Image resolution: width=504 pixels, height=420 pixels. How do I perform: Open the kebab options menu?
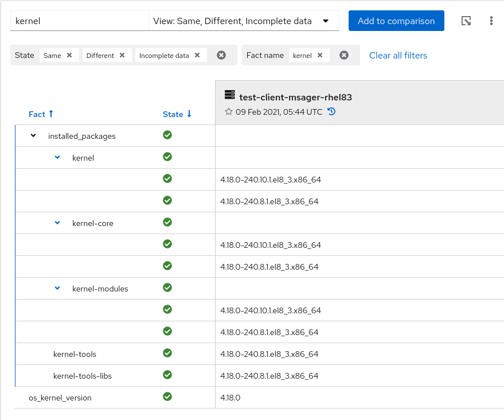(x=491, y=21)
